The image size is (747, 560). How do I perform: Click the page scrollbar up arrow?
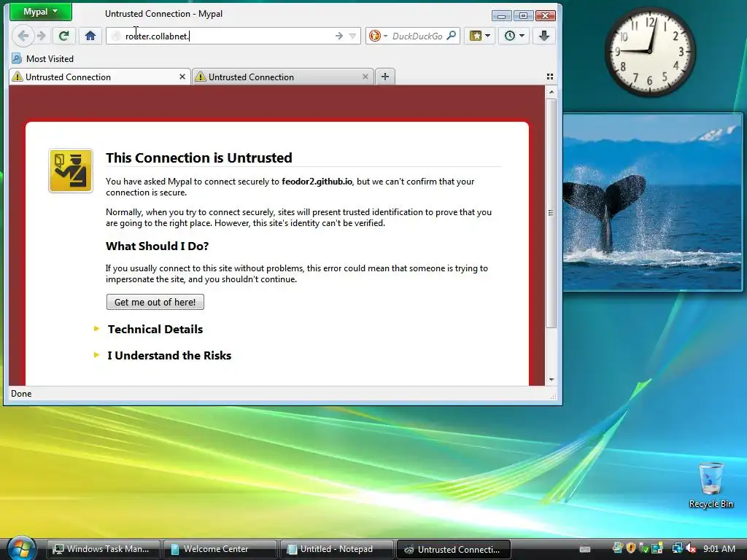point(551,91)
